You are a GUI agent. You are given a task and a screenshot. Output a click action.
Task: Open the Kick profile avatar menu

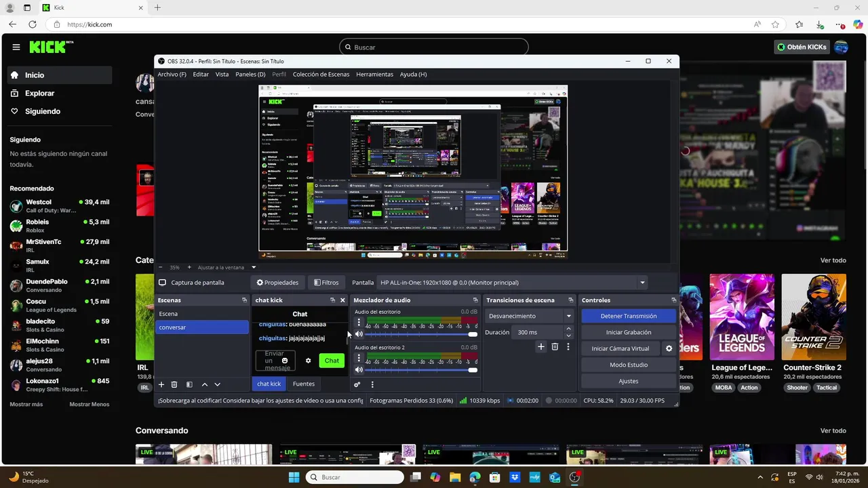click(841, 47)
